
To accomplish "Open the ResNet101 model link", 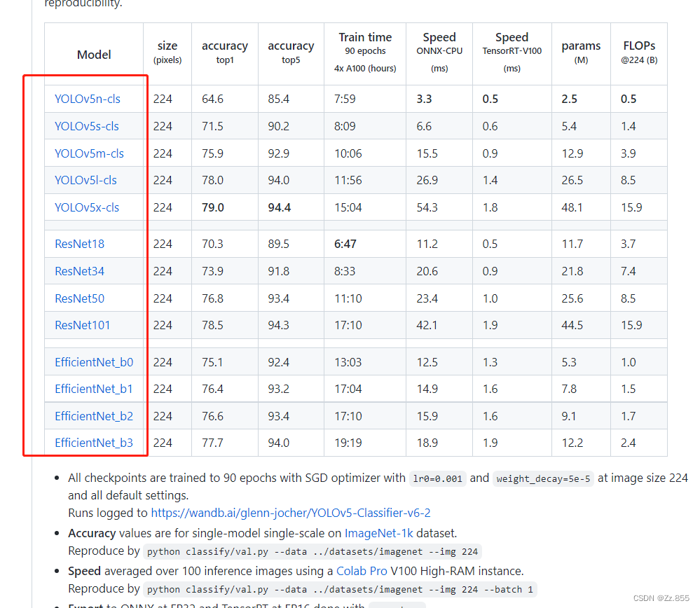I will point(83,326).
